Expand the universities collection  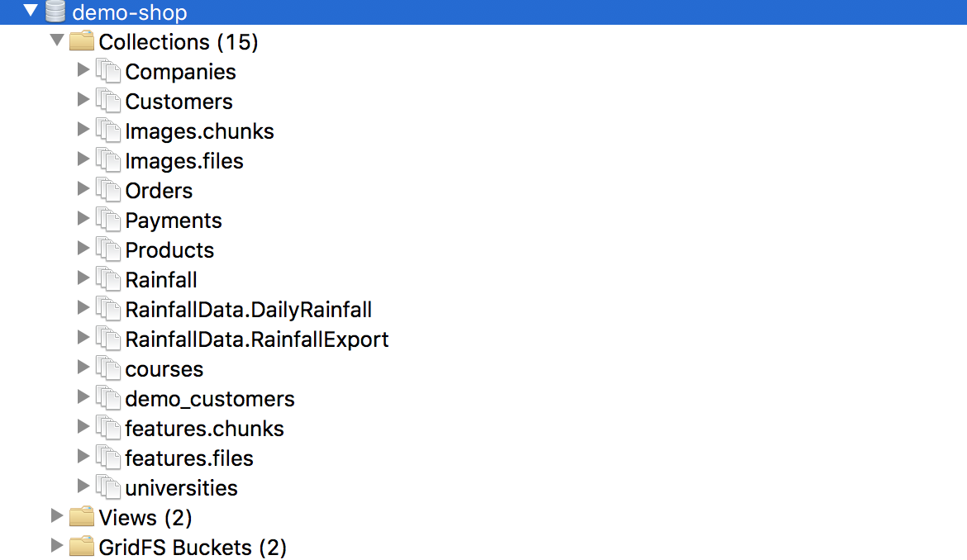[83, 487]
